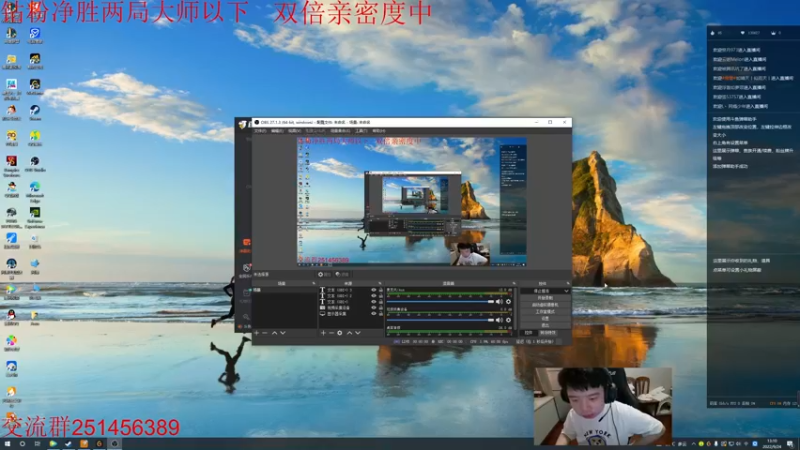The height and width of the screenshot is (450, 800).
Task: Switch to the 控件 controls tab
Action: pos(528,333)
